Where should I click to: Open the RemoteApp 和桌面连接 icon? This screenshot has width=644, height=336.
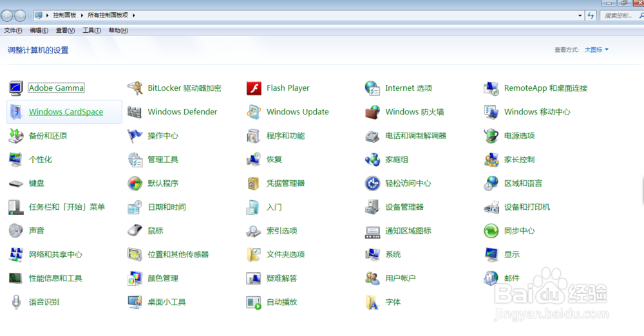(x=491, y=88)
